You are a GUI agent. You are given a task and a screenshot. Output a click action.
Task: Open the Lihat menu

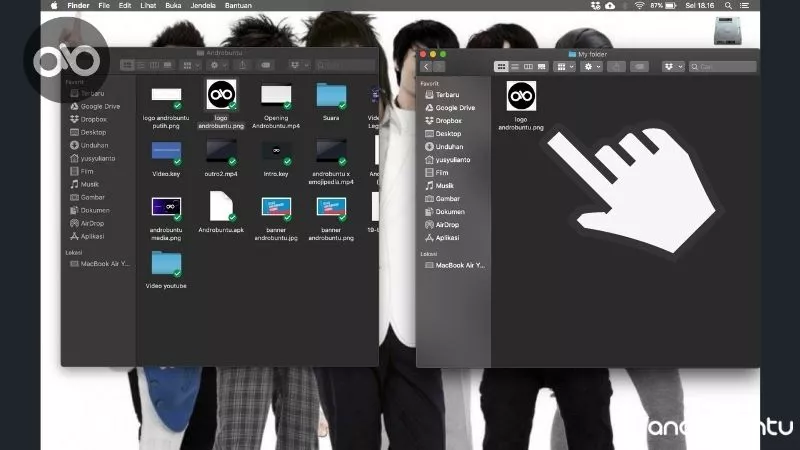click(148, 6)
